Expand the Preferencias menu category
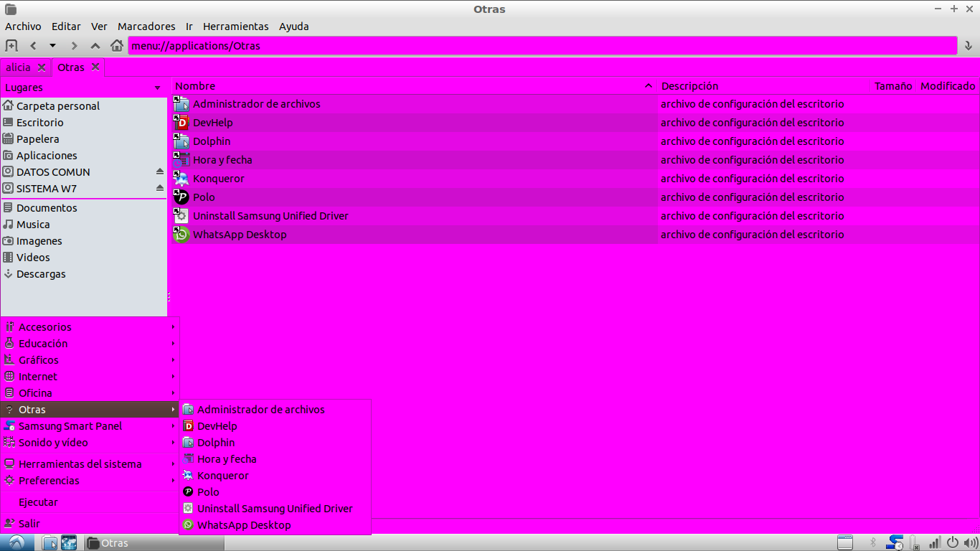 coord(90,481)
